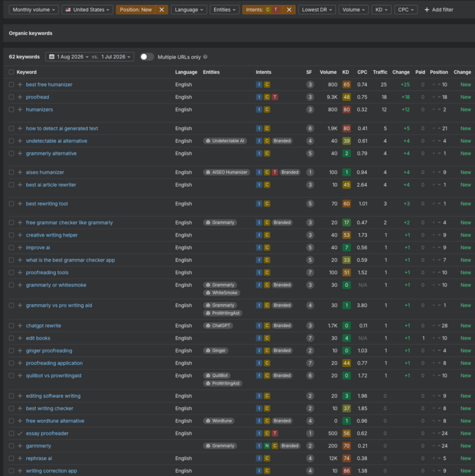Open the best free humanizer keyword link

tap(49, 85)
